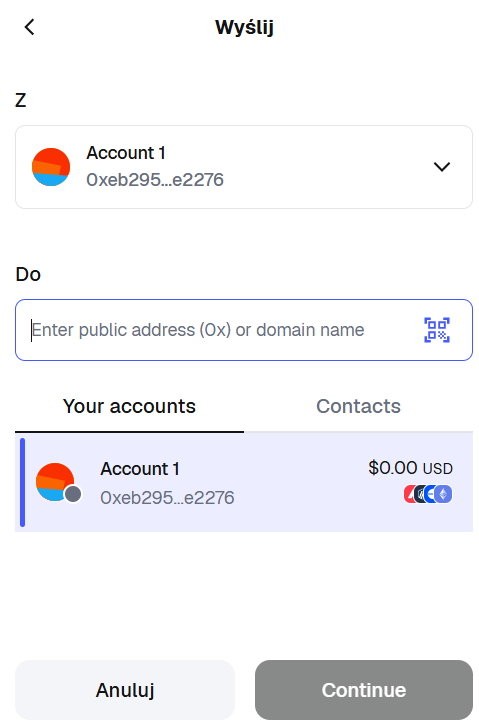Click the listed account address 0xeb295...e2276
The image size is (479, 726).
pos(167,498)
